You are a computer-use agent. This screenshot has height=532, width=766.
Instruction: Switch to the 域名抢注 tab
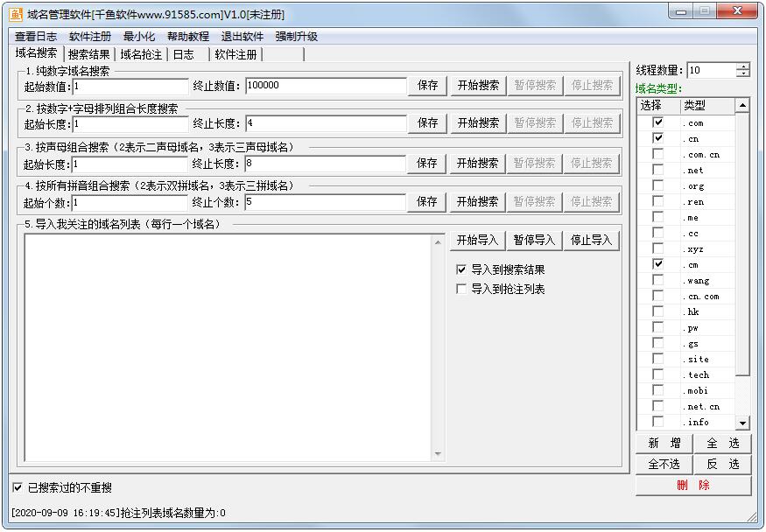(141, 54)
